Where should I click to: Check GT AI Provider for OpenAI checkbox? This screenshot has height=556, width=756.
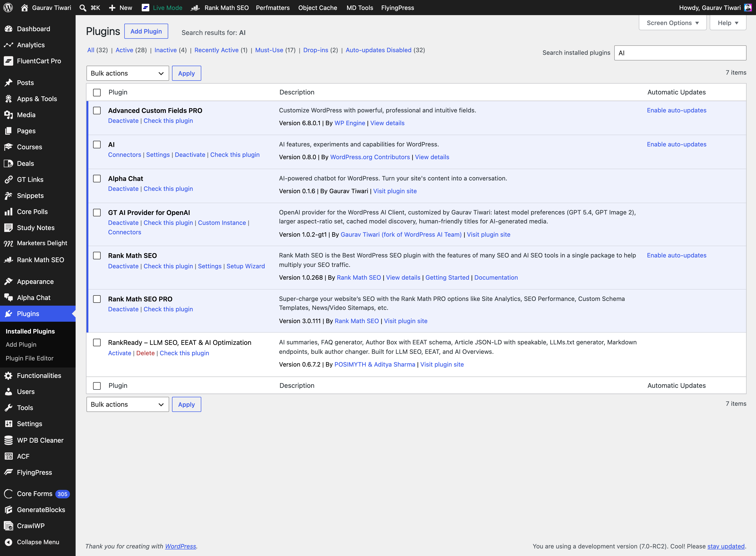pos(97,213)
